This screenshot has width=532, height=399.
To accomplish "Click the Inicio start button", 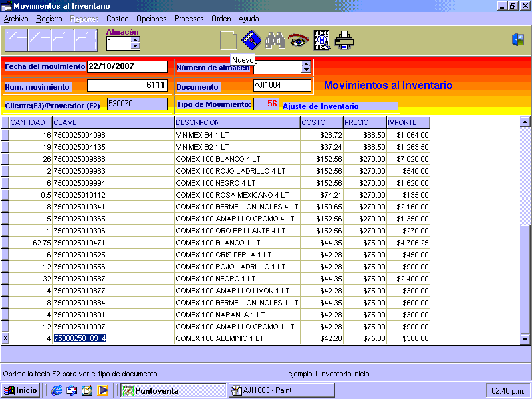I will [x=21, y=390].
